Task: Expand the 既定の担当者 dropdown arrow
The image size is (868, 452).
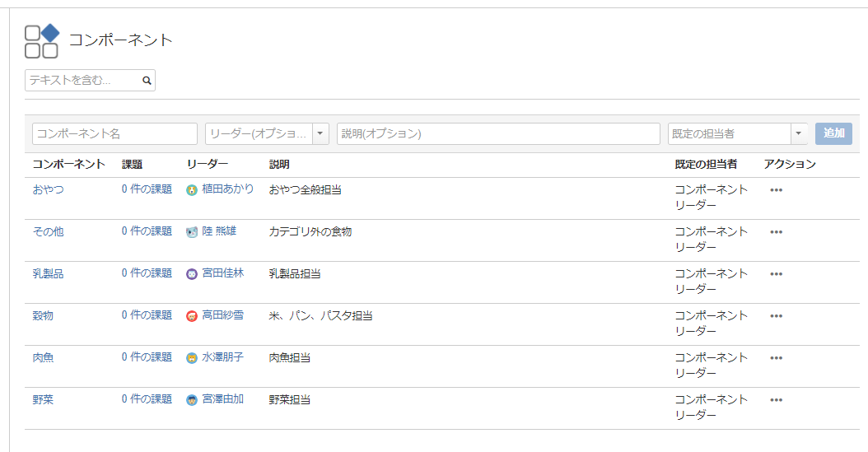Action: 799,134
